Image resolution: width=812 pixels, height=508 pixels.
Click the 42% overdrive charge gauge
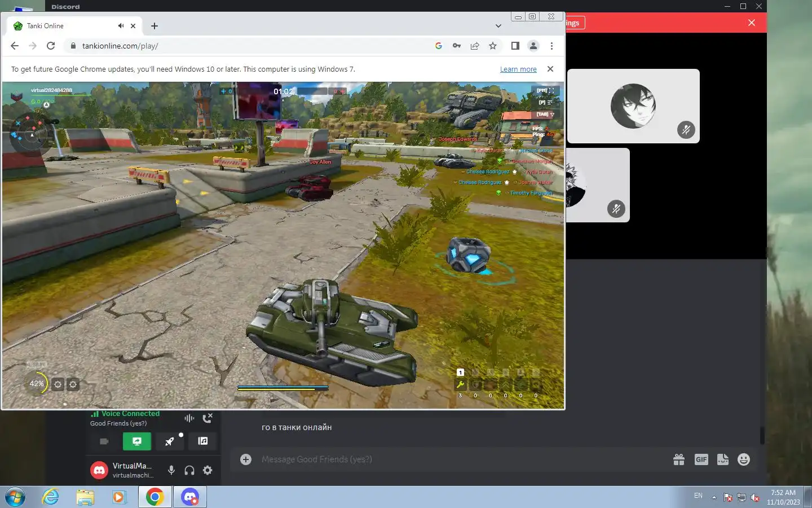(37, 383)
